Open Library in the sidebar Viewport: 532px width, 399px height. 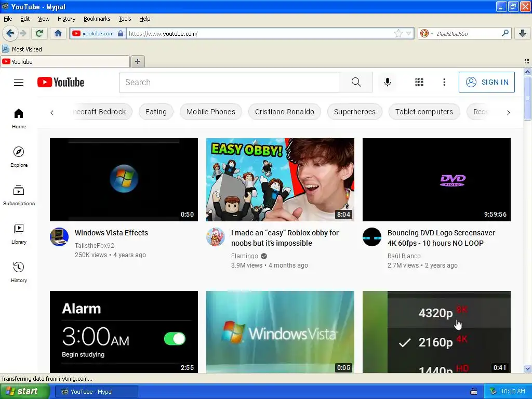(x=19, y=234)
